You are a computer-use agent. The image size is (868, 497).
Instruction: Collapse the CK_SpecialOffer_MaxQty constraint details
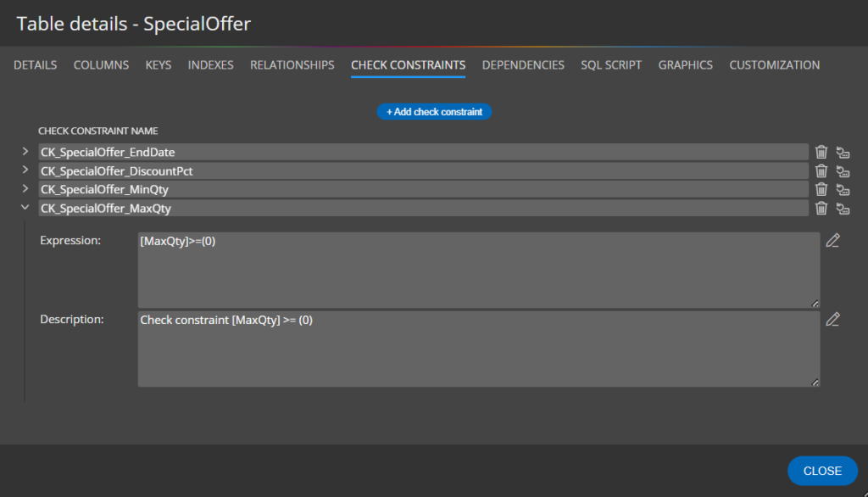[25, 208]
